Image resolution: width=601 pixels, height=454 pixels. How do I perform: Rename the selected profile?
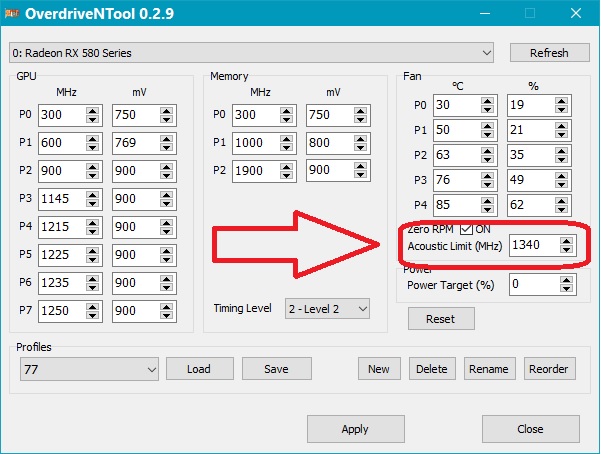(x=489, y=369)
